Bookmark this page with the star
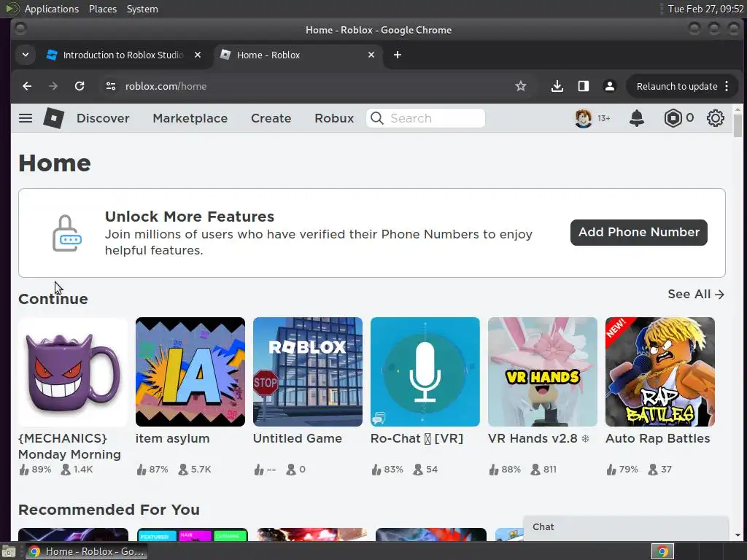 521,86
